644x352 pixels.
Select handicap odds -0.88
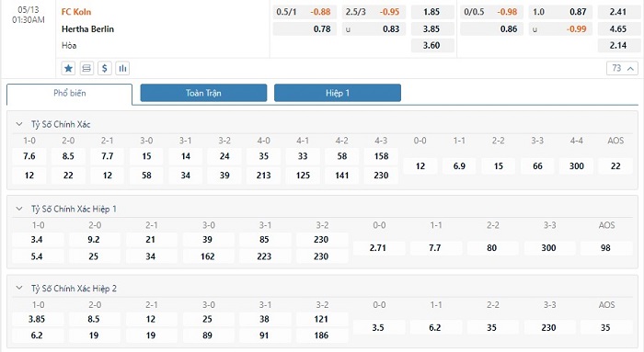pos(320,12)
